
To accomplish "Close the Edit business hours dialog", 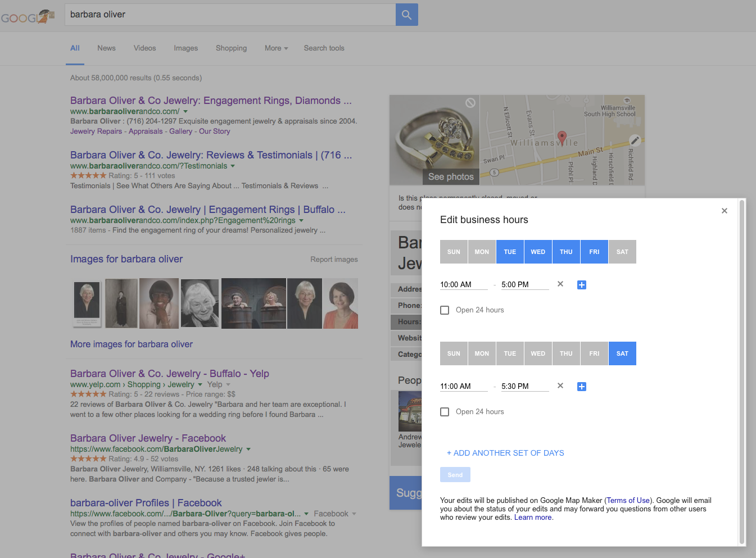I will (725, 211).
